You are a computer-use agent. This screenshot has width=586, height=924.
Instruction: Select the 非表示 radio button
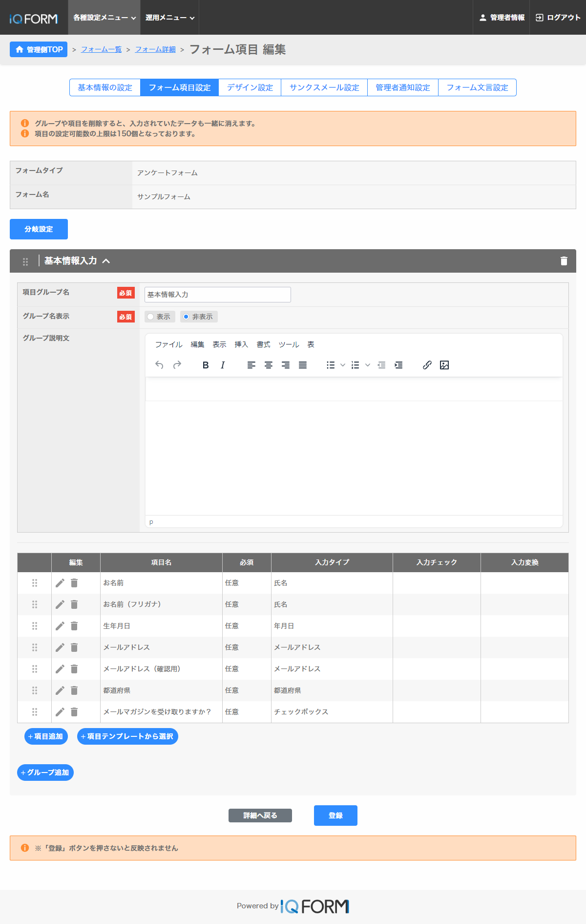(186, 317)
